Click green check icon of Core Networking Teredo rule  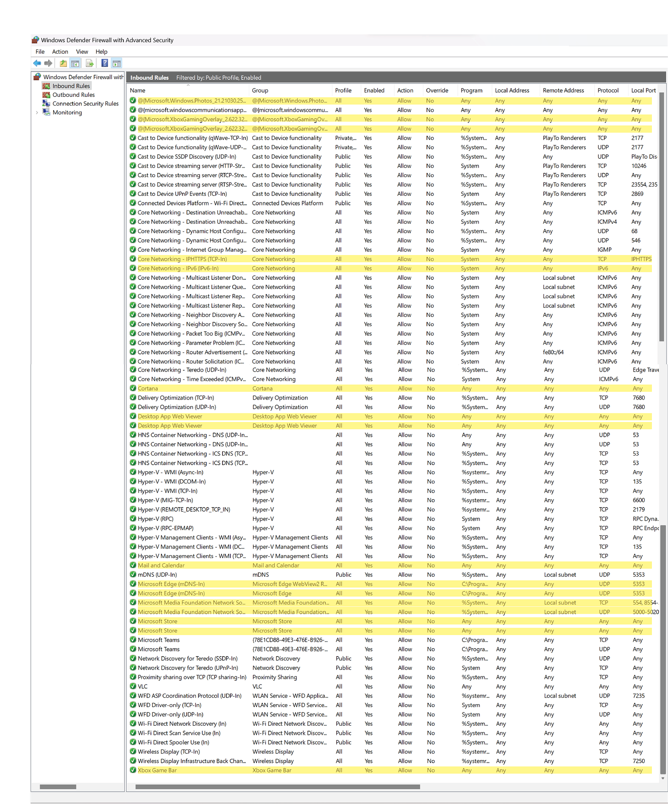[133, 370]
